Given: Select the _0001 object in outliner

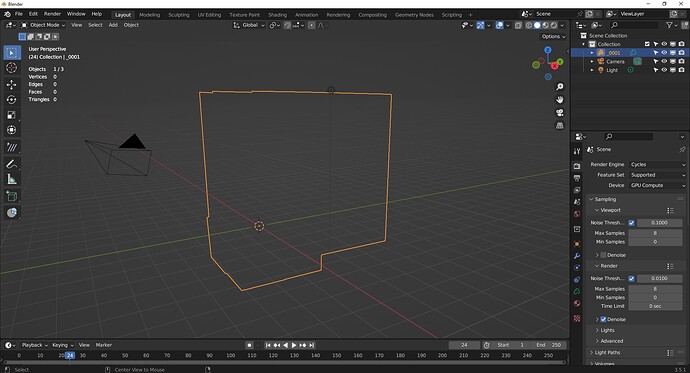Looking at the screenshot, I should (x=614, y=53).
